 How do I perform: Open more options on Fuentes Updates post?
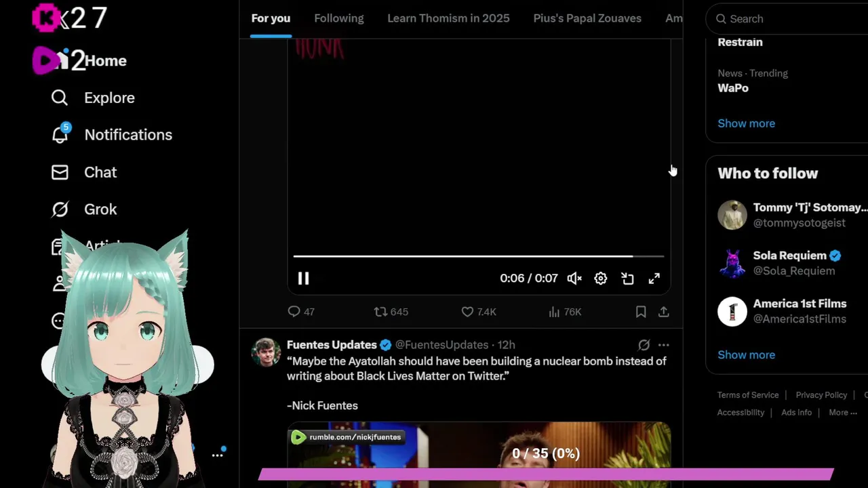click(664, 345)
